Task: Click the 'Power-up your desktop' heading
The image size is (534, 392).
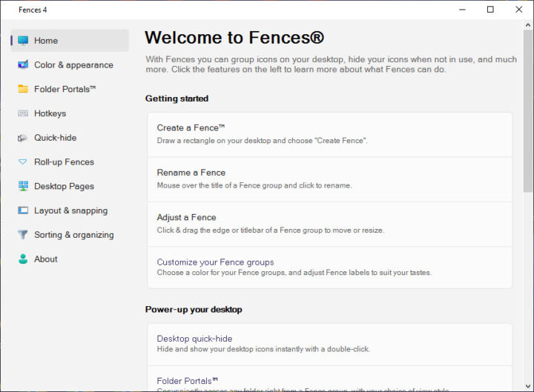Action: (194, 309)
